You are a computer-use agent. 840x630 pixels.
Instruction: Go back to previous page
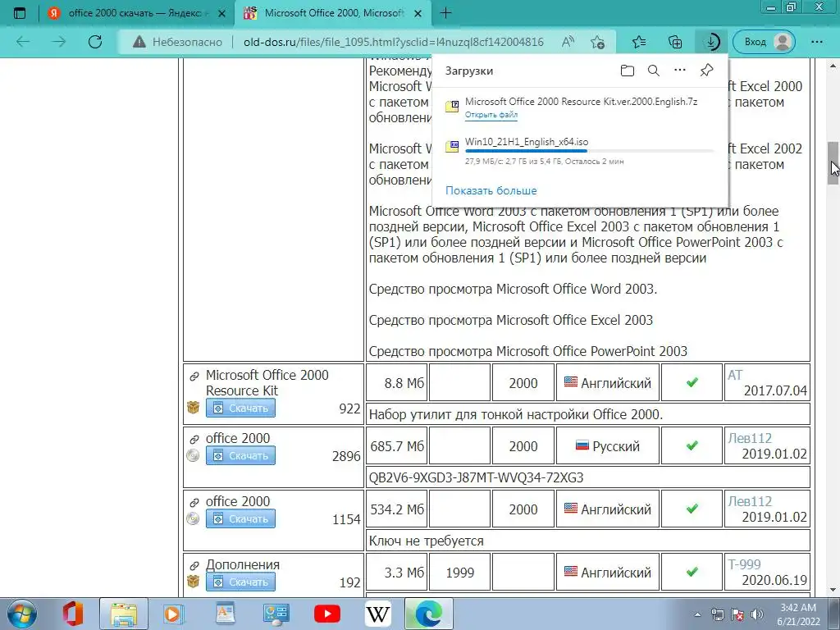(23, 42)
